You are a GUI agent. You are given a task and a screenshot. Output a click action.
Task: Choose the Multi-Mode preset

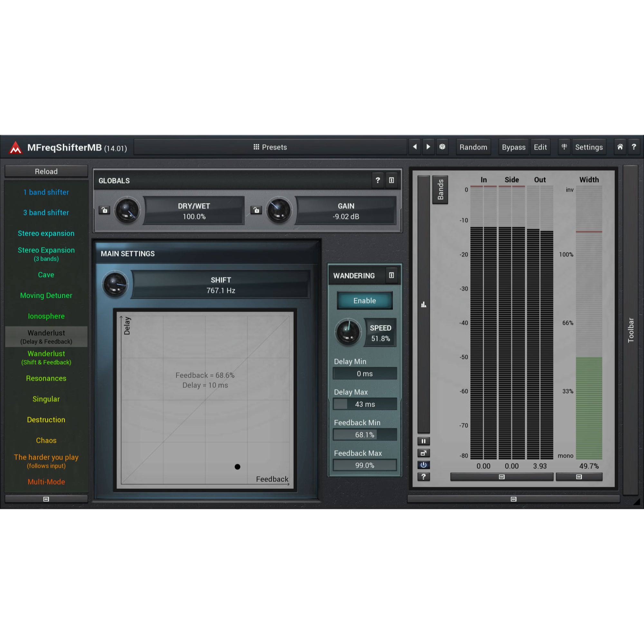click(46, 482)
